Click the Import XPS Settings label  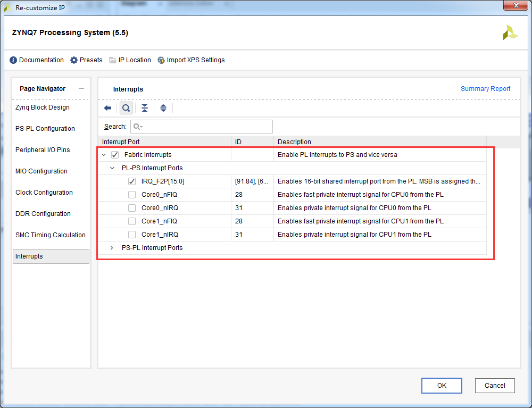[196, 60]
